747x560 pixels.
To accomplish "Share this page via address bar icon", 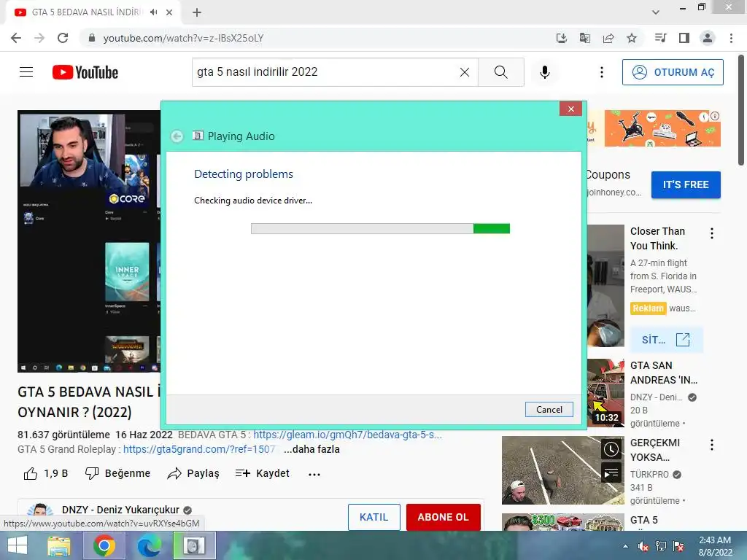I will pyautogui.click(x=608, y=38).
